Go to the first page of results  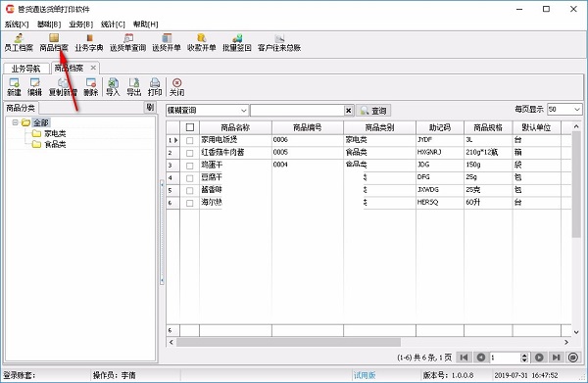click(x=464, y=358)
